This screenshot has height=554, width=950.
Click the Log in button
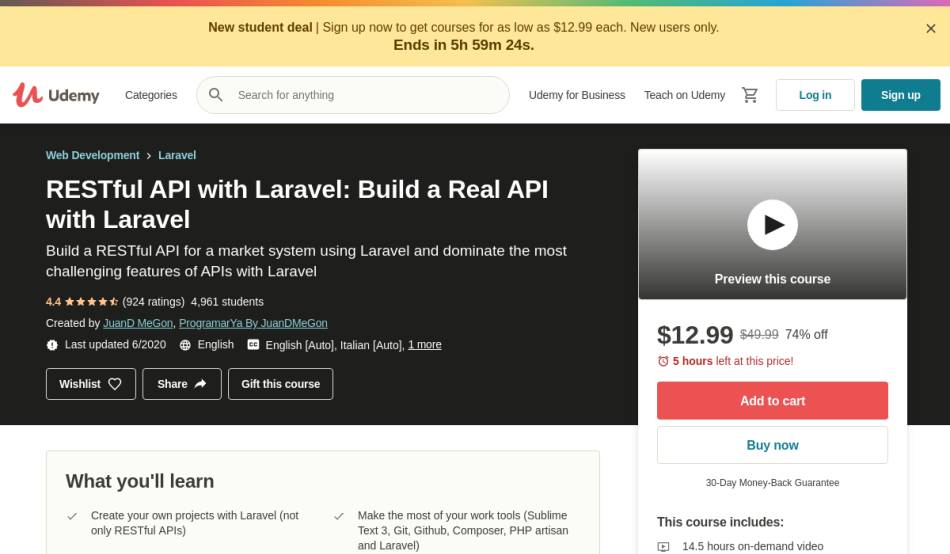(x=815, y=95)
